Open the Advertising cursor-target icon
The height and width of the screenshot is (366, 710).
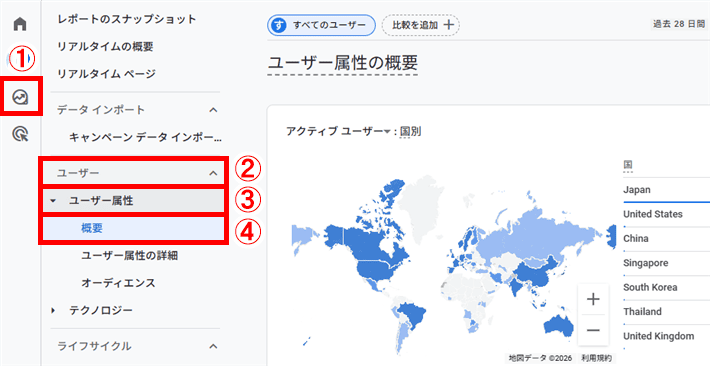tap(20, 134)
